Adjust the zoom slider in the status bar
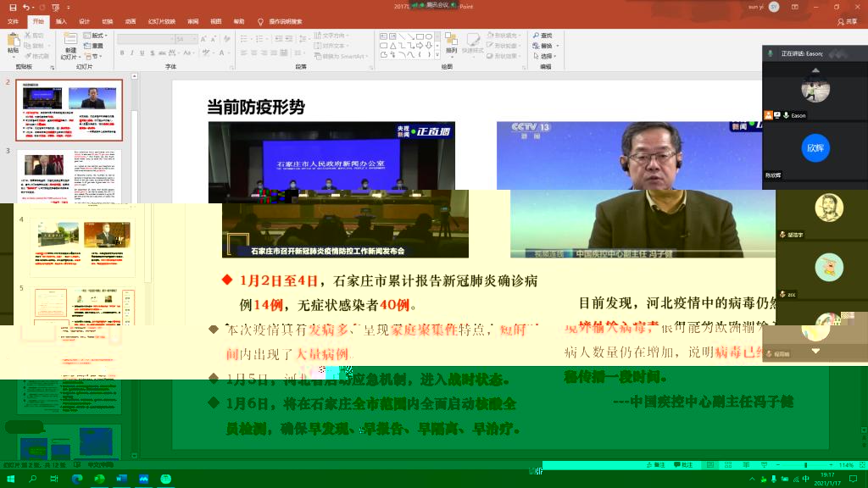The width and height of the screenshot is (868, 488). pyautogui.click(x=805, y=465)
